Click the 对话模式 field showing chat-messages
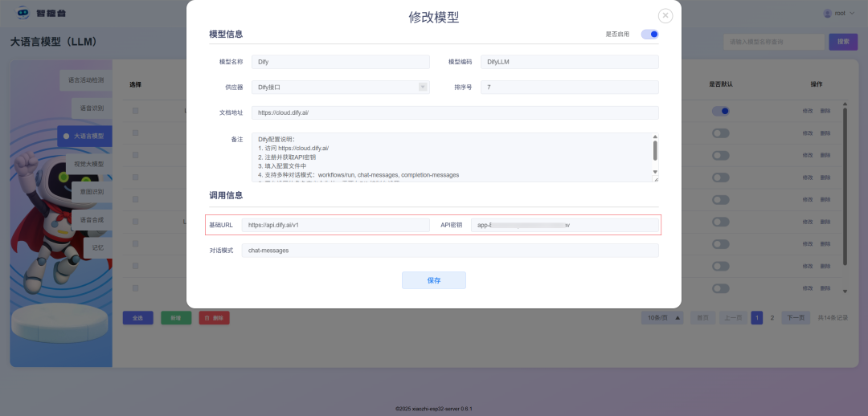Viewport: 868px width, 416px height. tap(450, 251)
